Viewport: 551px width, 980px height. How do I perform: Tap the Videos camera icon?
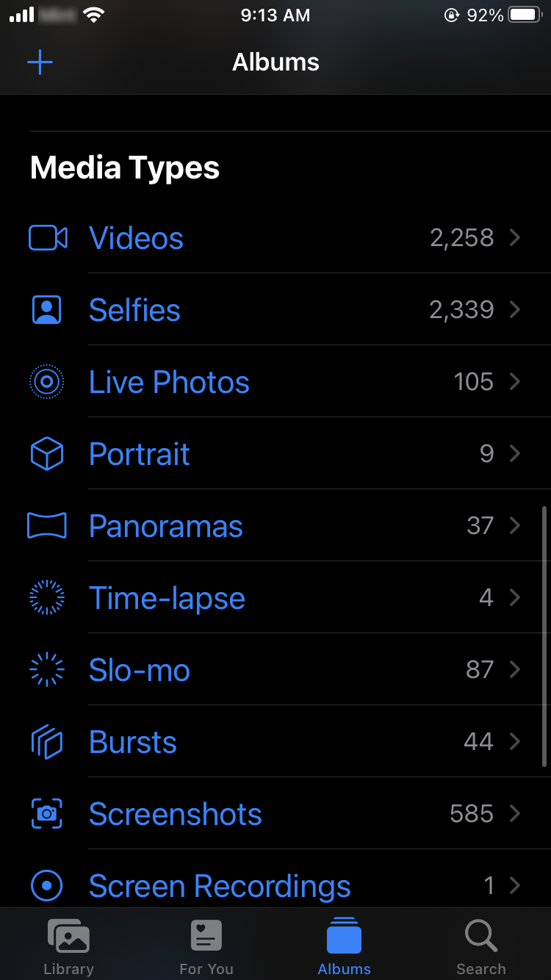pos(48,238)
